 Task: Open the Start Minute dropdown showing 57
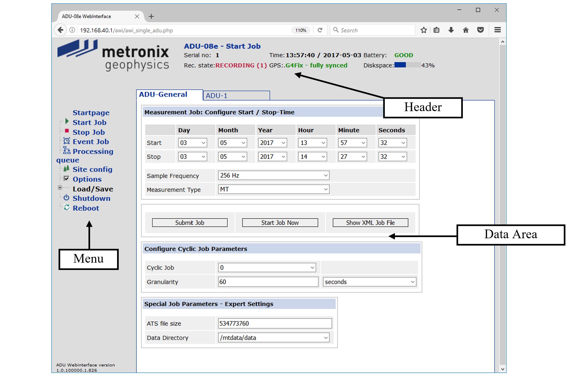353,143
